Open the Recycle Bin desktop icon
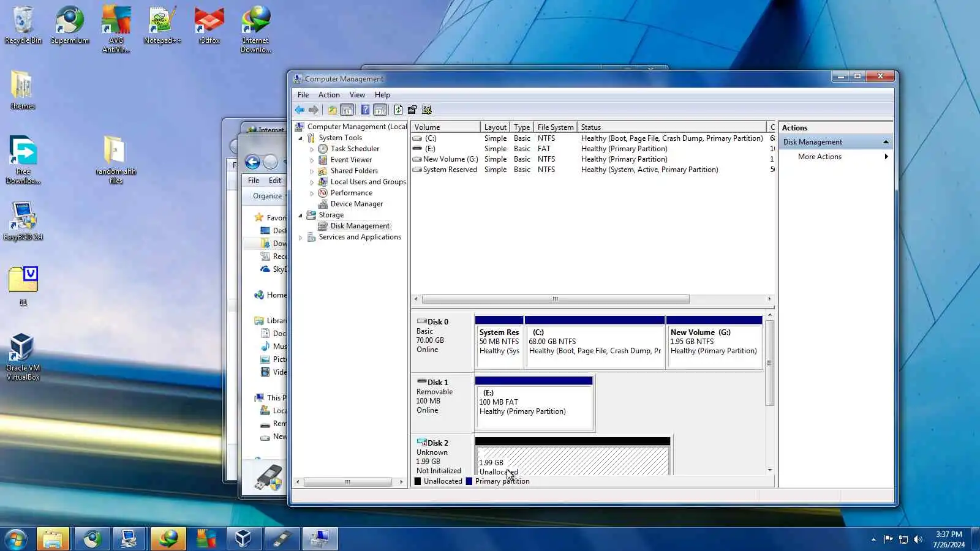This screenshot has height=551, width=980. tap(23, 26)
